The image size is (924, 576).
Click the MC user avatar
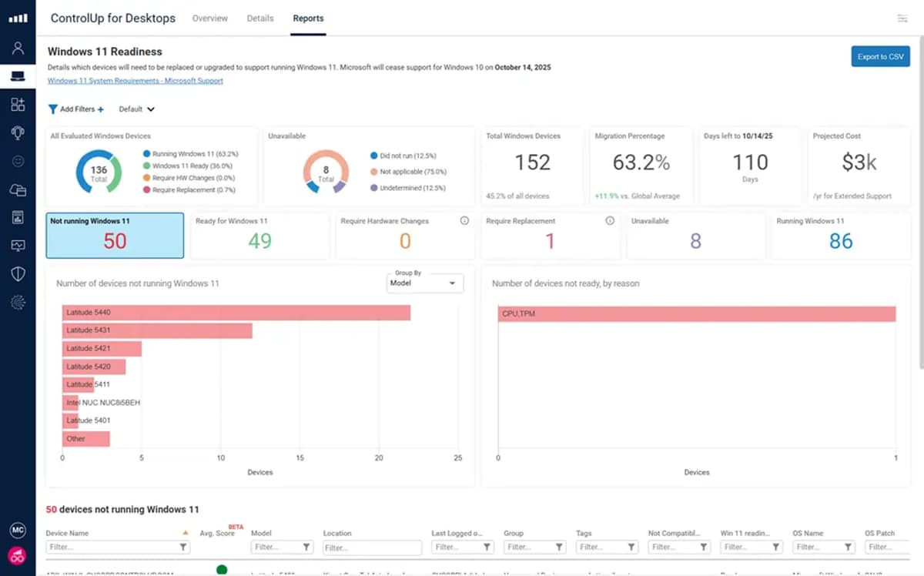click(x=18, y=531)
